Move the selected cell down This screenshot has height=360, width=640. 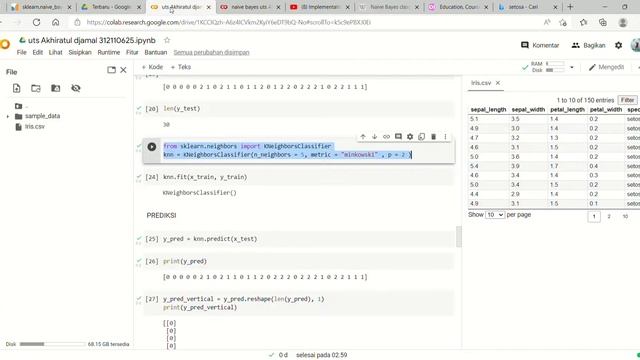coord(374,137)
